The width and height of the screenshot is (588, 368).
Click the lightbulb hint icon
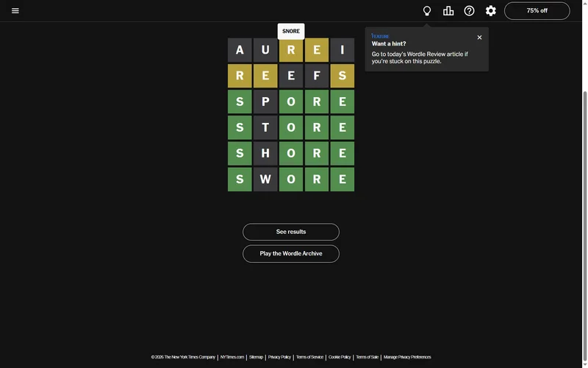(427, 10)
